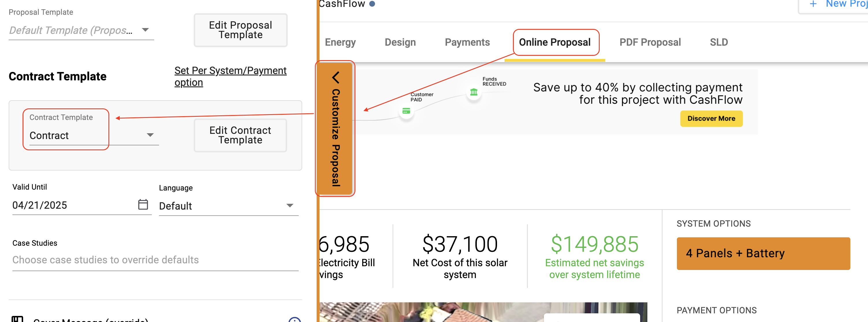Screen dimensions: 868x322
Task: Switch to the Payments tab
Action: (467, 42)
